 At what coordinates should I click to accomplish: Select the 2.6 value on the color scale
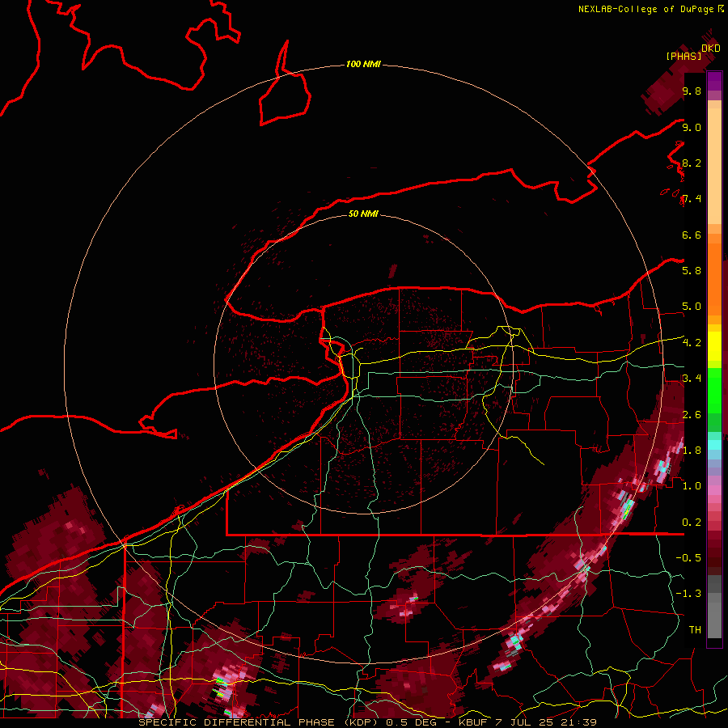tap(692, 415)
